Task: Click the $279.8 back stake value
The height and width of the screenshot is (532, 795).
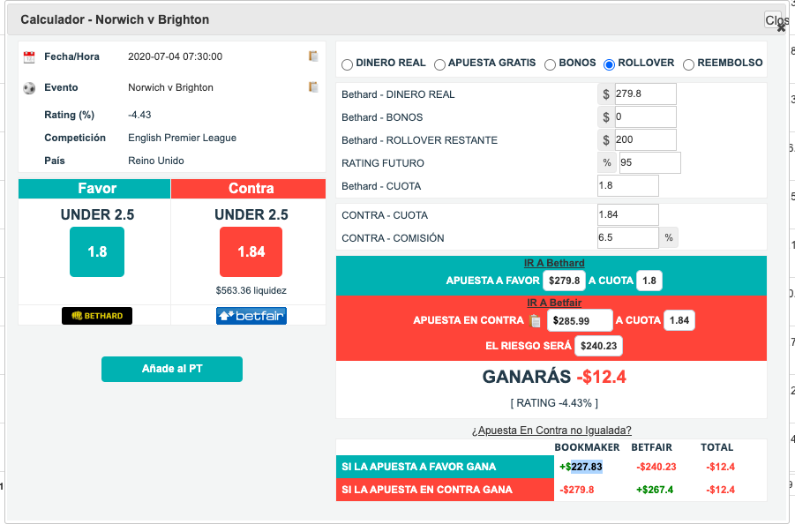Action: (x=565, y=281)
